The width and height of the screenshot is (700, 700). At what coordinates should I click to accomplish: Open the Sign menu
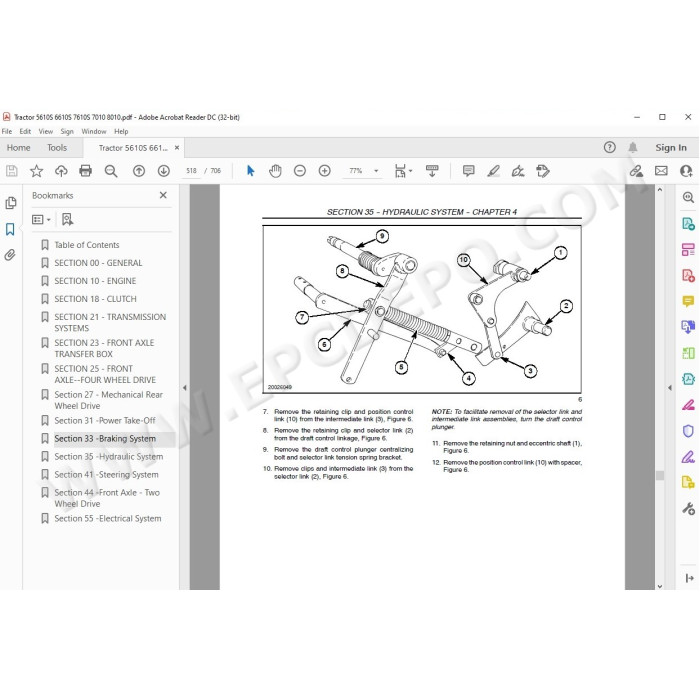(x=67, y=131)
